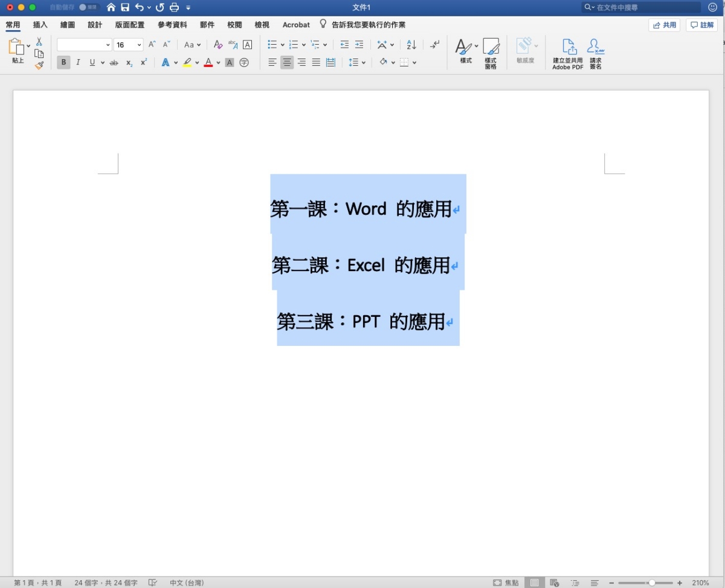Screen dimensions: 725x588
Task: Switch to the Insert tab
Action: pos(40,25)
